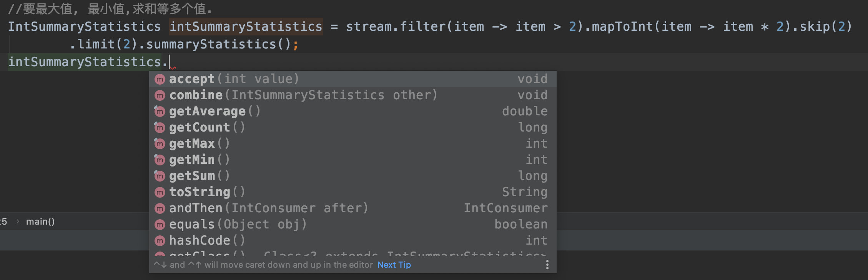The width and height of the screenshot is (868, 280).
Task: Open the completion popup options menu (three dots)
Action: [x=547, y=265]
